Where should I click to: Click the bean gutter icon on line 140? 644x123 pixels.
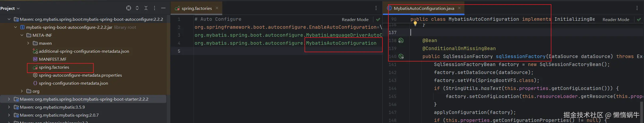(x=401, y=56)
